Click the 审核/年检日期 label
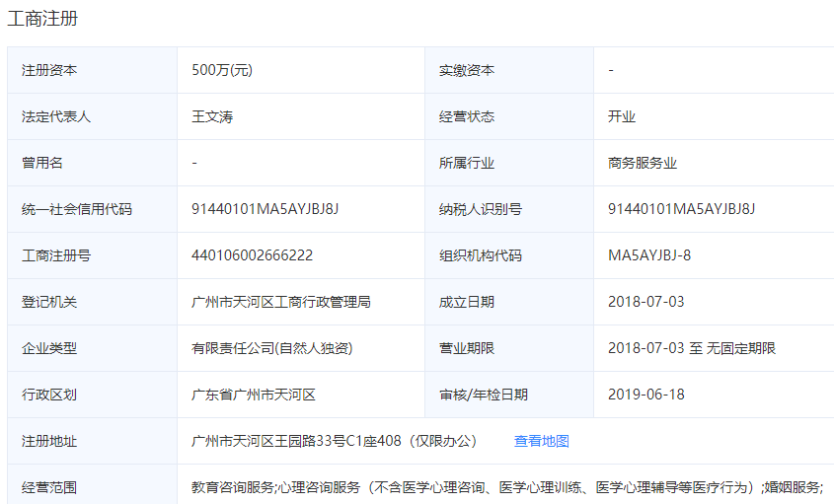This screenshot has width=834, height=504. click(x=484, y=394)
